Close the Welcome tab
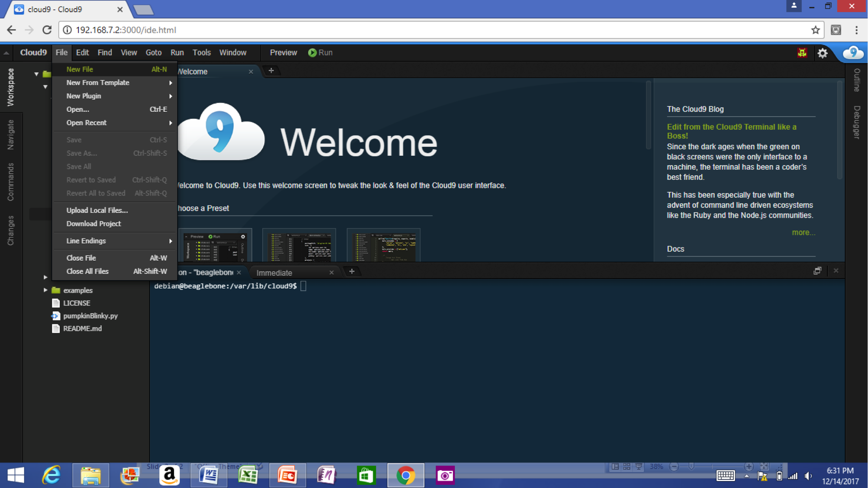This screenshot has height=488, width=868. tap(251, 72)
